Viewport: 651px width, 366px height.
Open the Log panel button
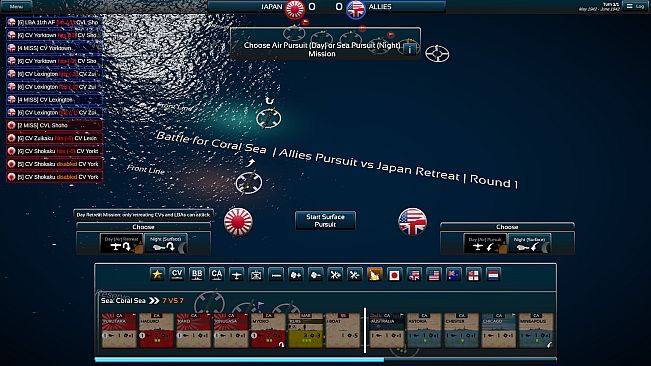(636, 6)
